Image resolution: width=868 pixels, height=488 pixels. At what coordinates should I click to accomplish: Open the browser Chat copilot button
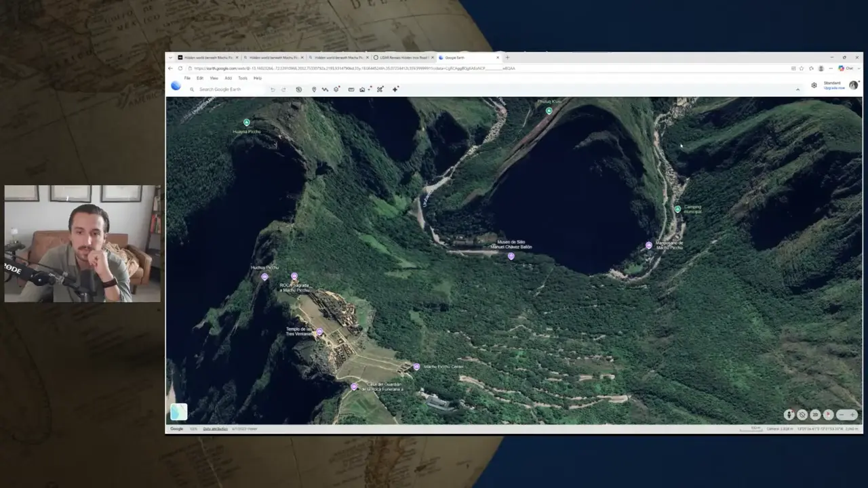click(846, 68)
